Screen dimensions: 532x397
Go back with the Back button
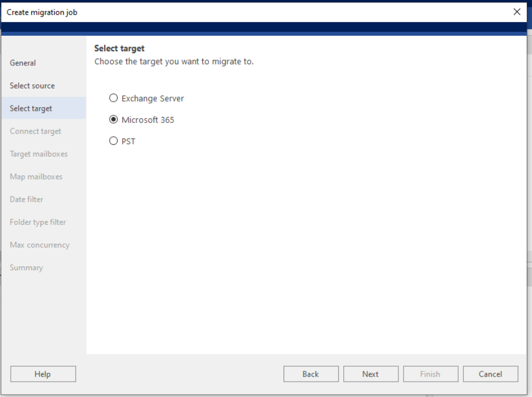pyautogui.click(x=311, y=374)
